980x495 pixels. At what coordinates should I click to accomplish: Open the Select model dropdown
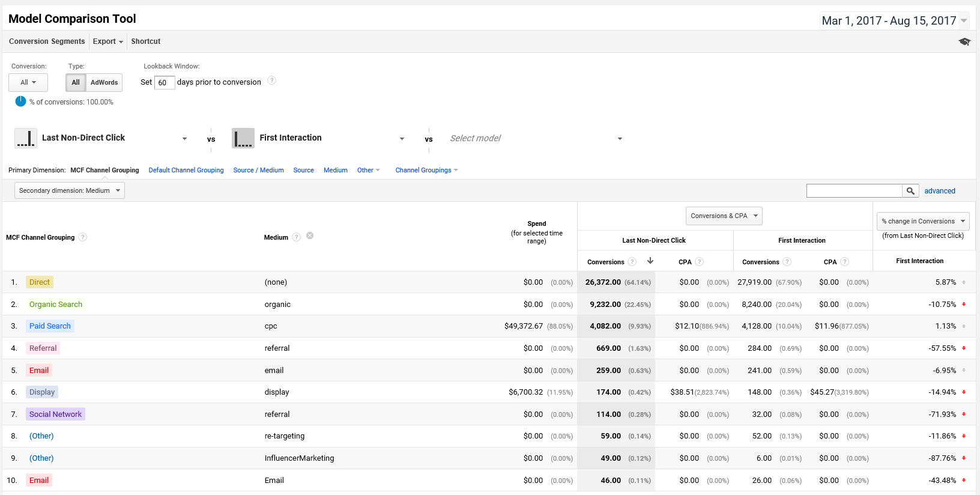(536, 139)
